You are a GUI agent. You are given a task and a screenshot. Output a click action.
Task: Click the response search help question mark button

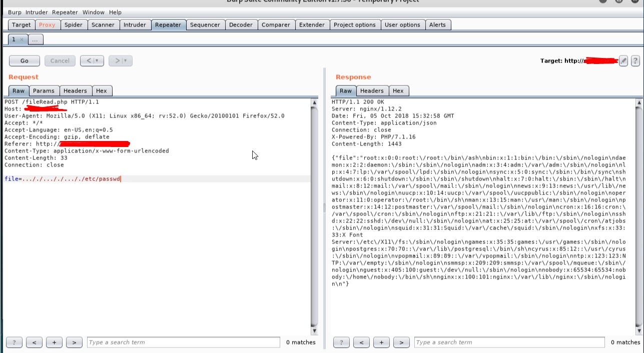[x=341, y=342]
